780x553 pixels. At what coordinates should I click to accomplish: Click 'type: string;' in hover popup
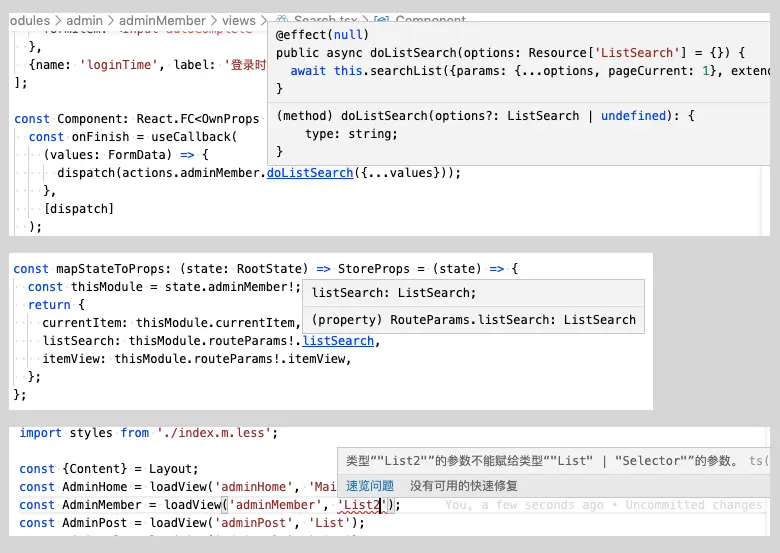(351, 134)
